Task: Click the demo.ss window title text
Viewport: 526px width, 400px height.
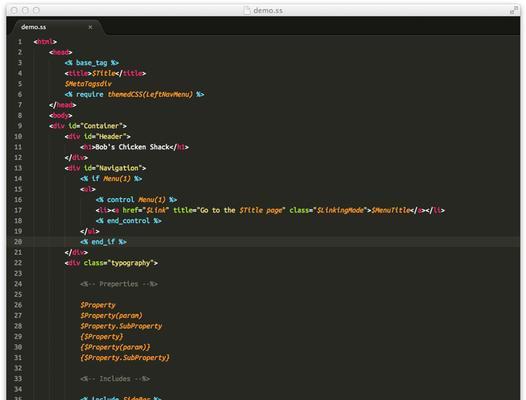Action: [268, 10]
